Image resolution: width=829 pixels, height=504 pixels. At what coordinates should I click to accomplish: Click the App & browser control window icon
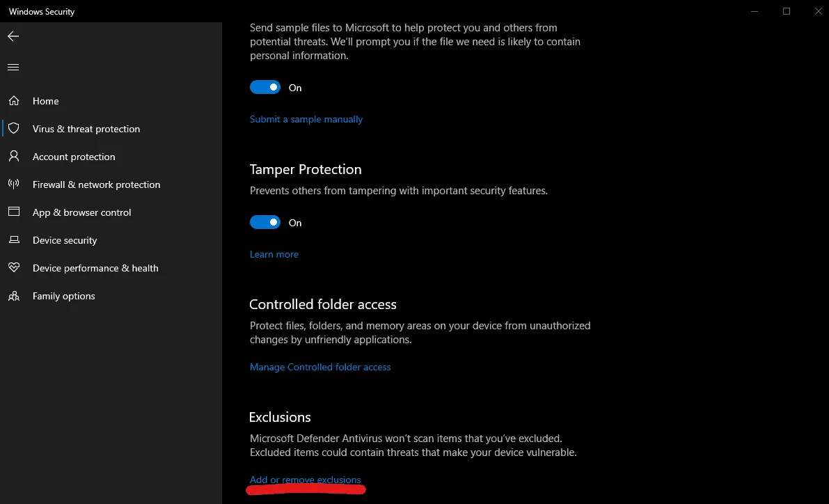[x=14, y=212]
